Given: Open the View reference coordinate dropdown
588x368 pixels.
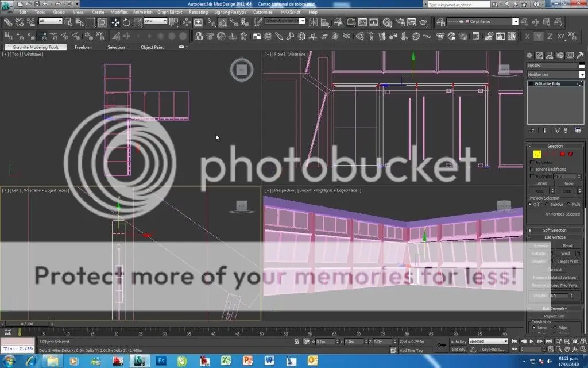Looking at the screenshot, I should (x=155, y=21).
